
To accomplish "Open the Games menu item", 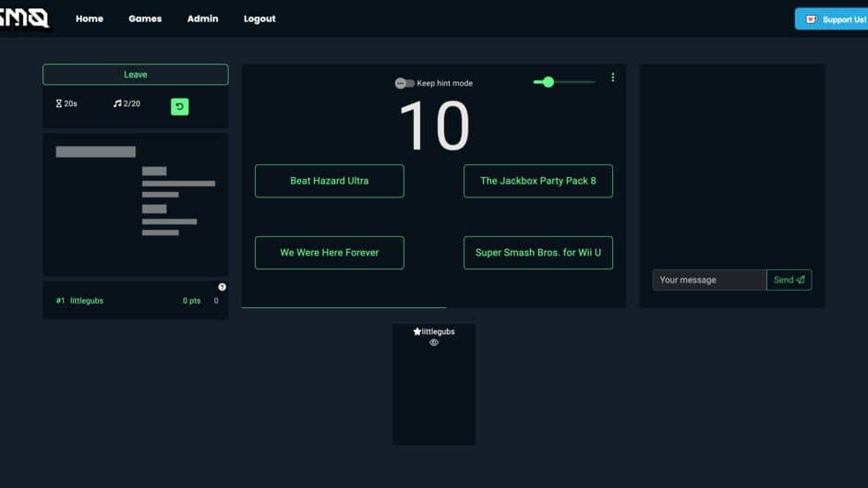I will (x=145, y=18).
